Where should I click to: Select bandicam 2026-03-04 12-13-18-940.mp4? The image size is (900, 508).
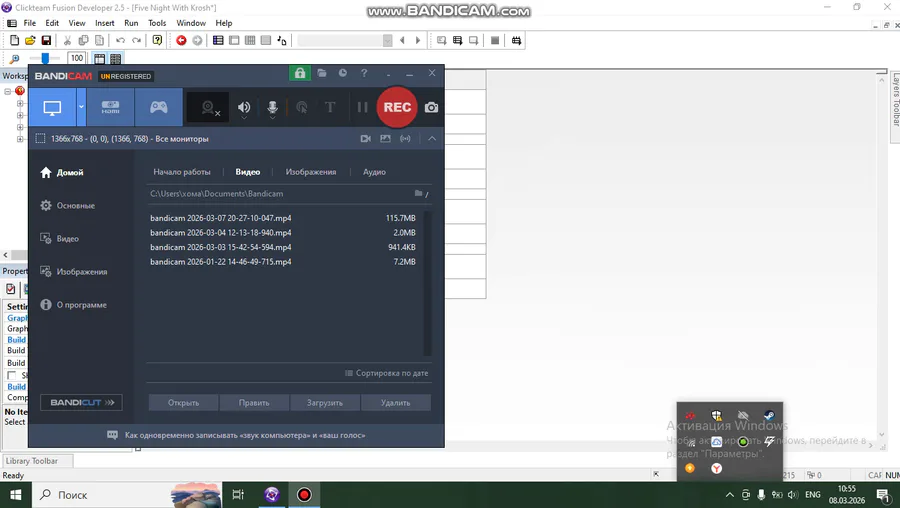click(284, 232)
